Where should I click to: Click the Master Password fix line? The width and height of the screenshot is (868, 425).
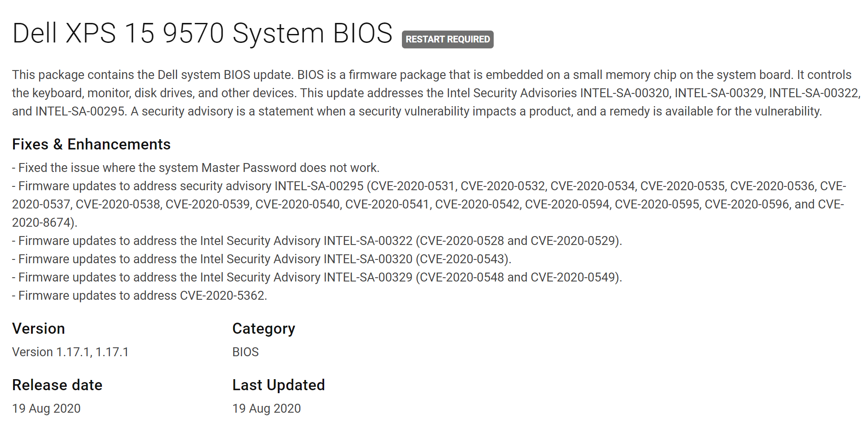coord(195,168)
